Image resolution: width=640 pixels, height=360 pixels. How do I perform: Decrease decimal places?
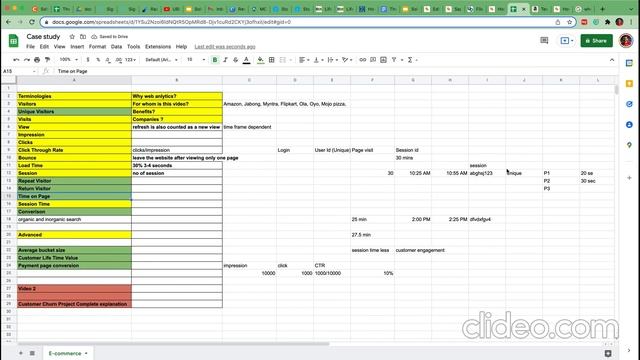[108, 60]
